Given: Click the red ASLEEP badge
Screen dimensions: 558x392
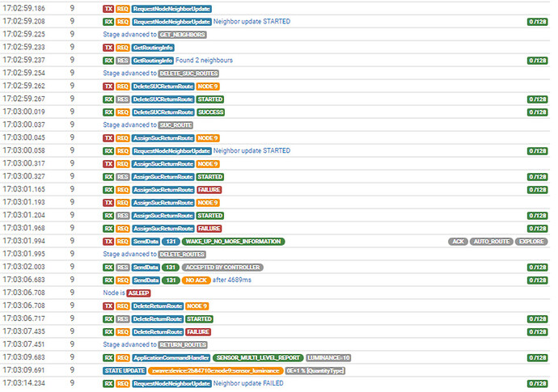Looking at the screenshot, I should pos(138,293).
